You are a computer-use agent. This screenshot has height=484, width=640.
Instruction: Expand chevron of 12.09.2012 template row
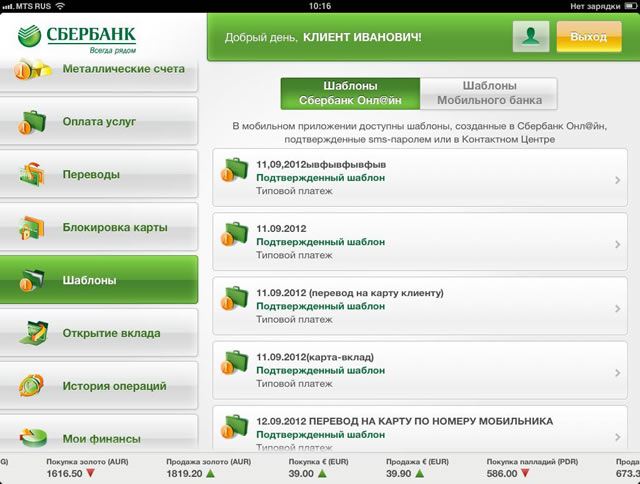(x=618, y=437)
